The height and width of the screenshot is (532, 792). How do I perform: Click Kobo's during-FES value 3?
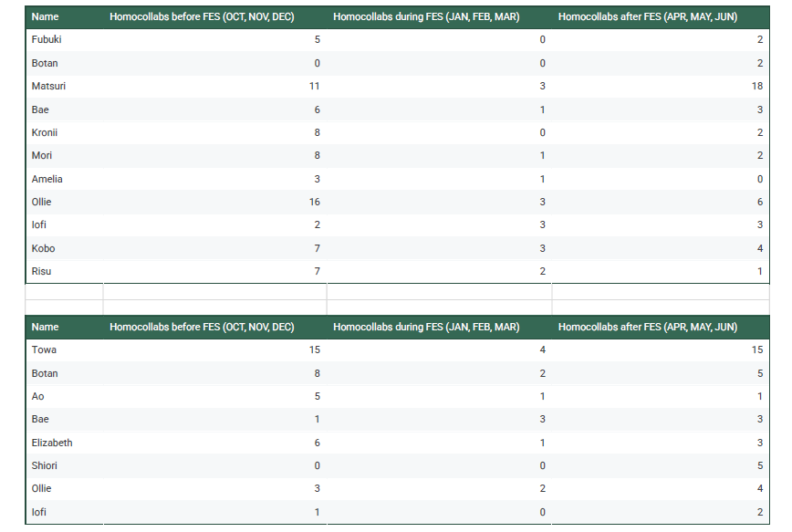[x=543, y=248]
